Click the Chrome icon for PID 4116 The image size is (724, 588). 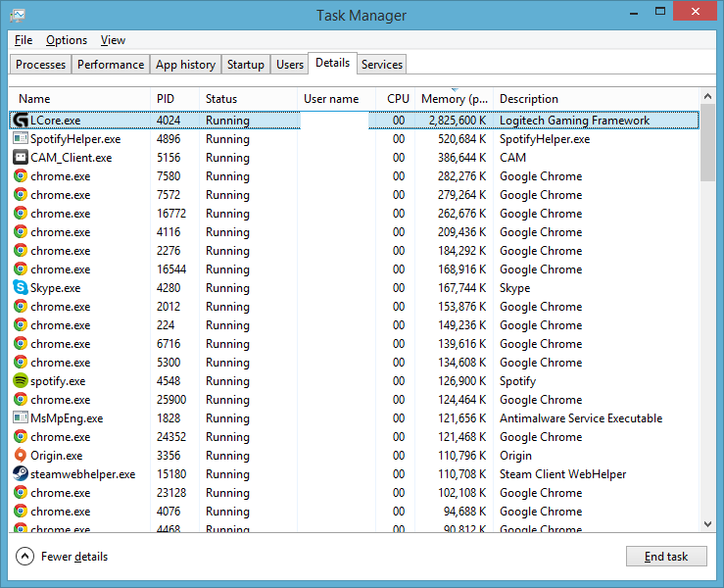tap(21, 231)
